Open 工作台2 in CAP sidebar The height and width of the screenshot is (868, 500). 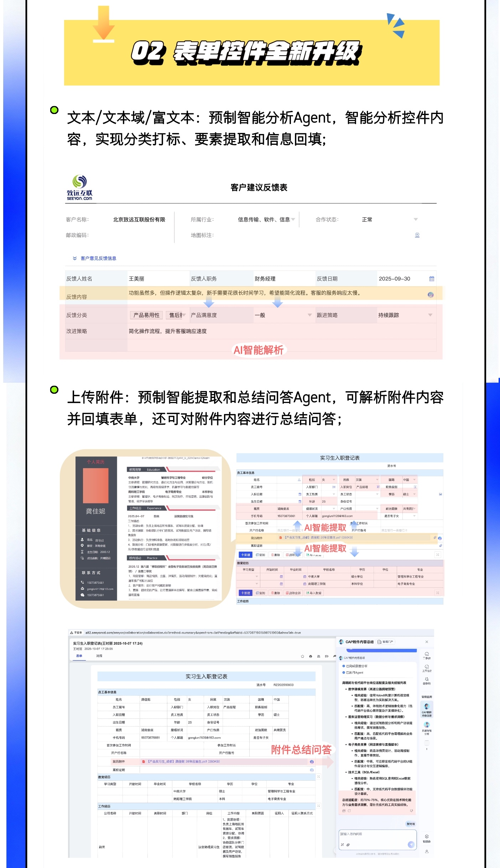coord(427,668)
